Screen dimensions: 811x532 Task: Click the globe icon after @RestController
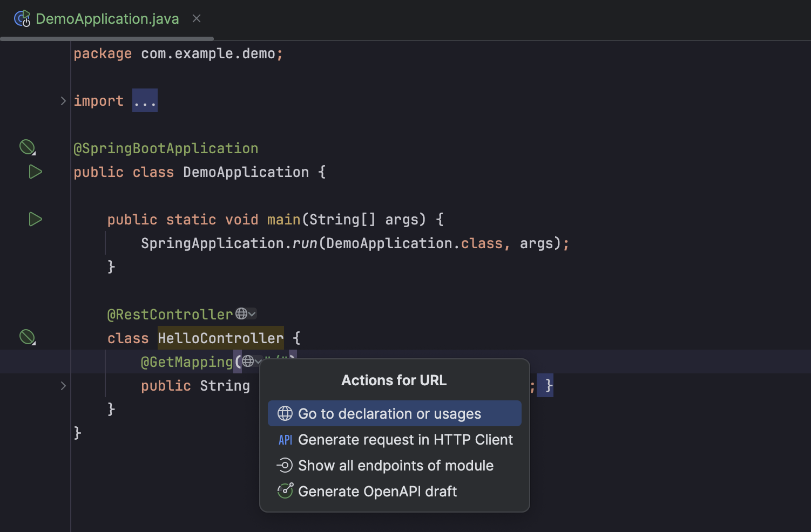click(241, 313)
